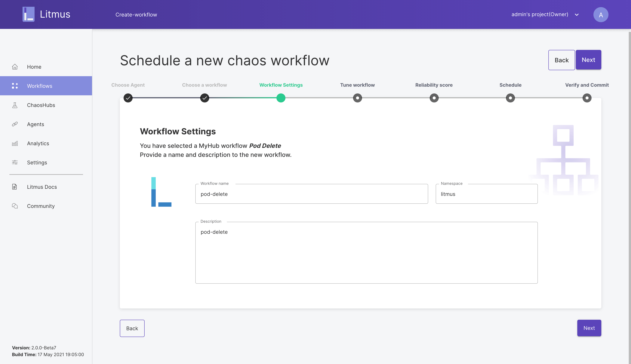Select the Tune workflow step label
This screenshot has width=631, height=364.
coord(357,85)
